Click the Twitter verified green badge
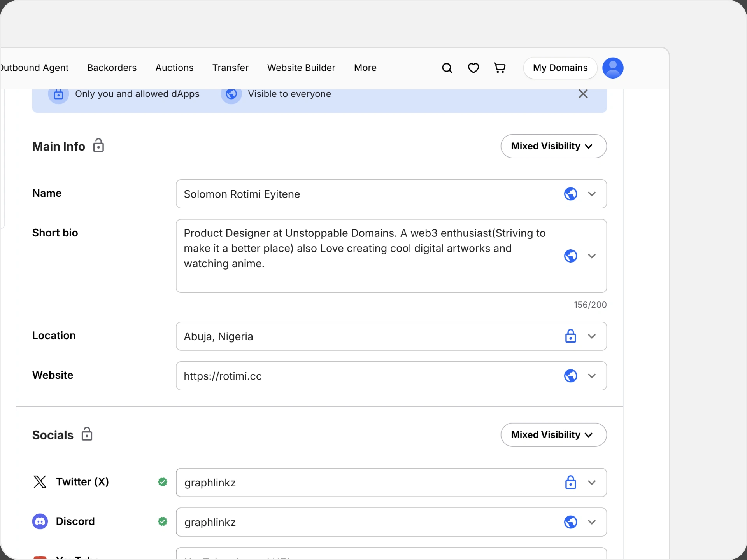The width and height of the screenshot is (747, 560). coord(163,482)
